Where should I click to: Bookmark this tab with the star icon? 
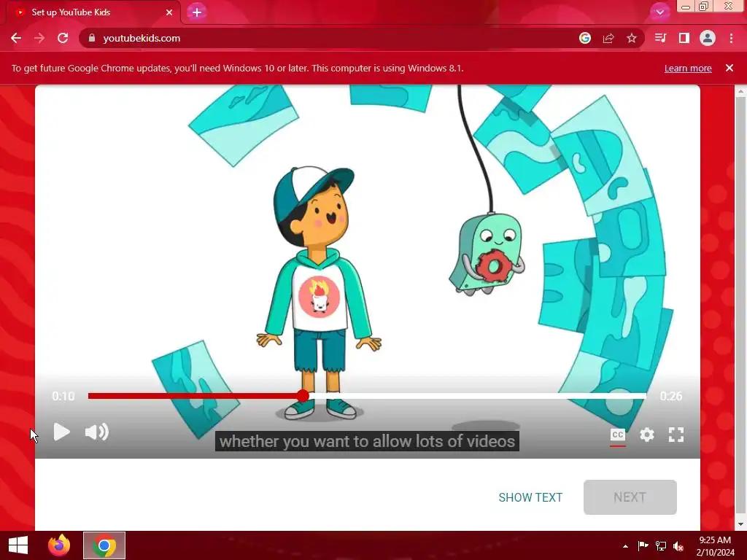click(632, 38)
